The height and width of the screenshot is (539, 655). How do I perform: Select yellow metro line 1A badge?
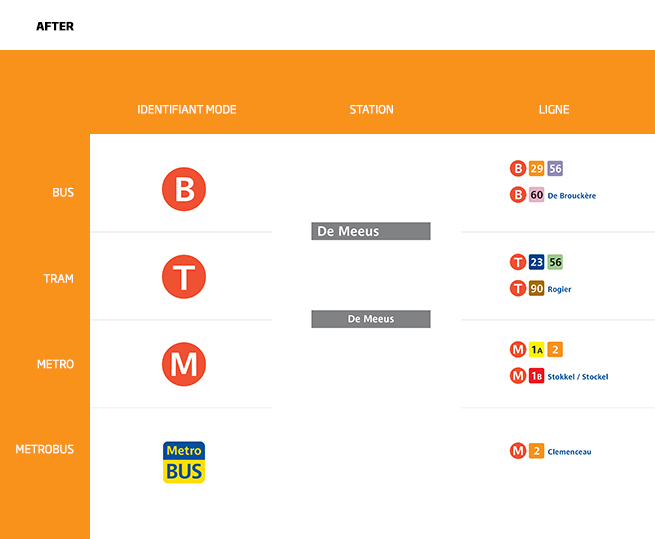point(537,349)
